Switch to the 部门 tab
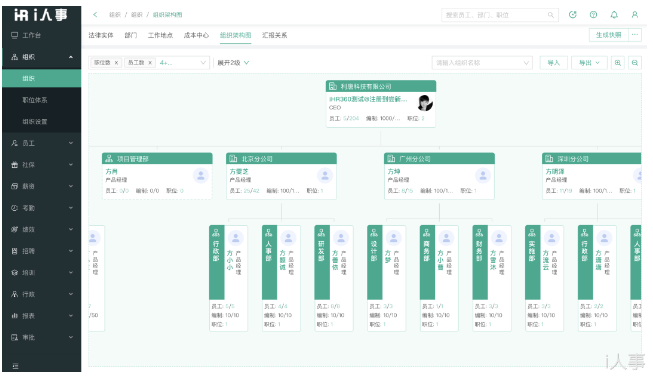Screen dimensions: 653x378 (x=131, y=35)
